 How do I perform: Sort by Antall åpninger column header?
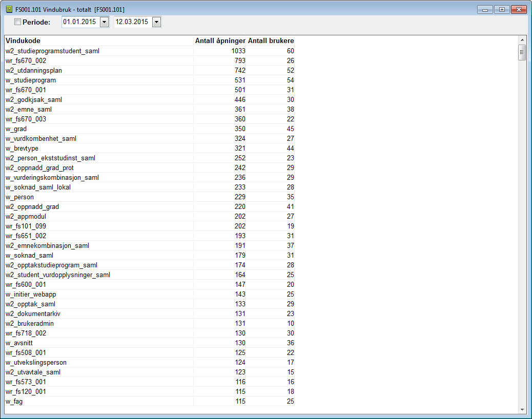[220, 40]
